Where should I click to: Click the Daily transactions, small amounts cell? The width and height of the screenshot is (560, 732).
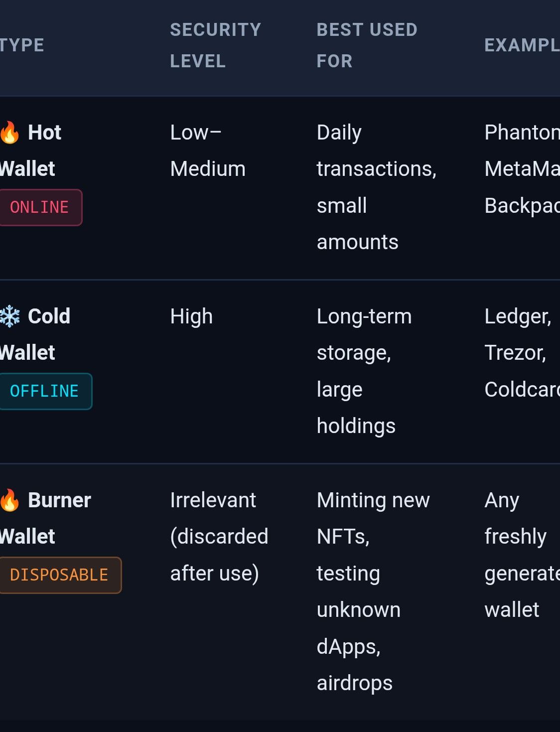377,187
